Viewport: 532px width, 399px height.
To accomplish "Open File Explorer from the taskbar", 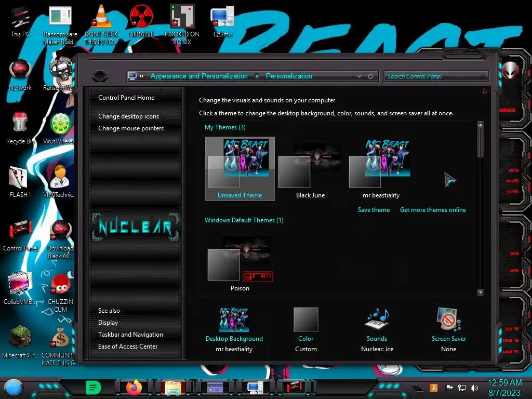I will [172, 388].
